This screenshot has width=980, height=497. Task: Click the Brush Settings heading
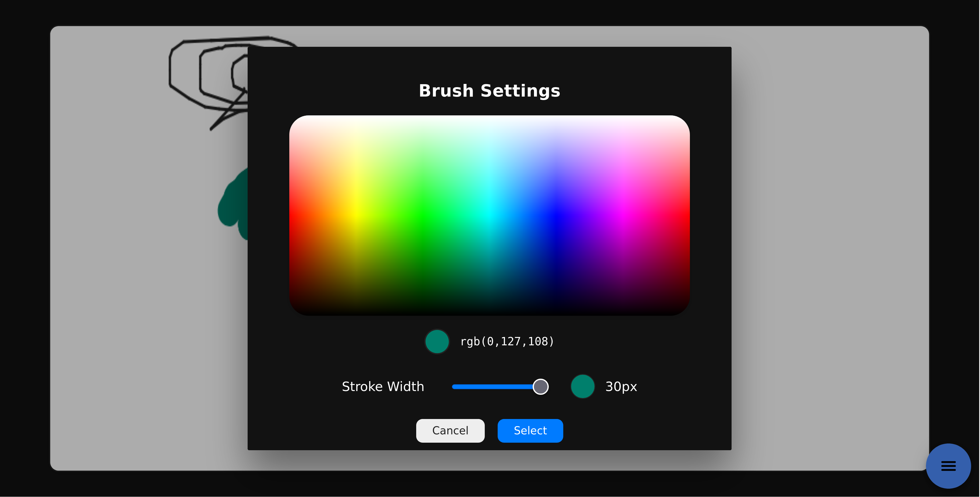click(x=489, y=91)
